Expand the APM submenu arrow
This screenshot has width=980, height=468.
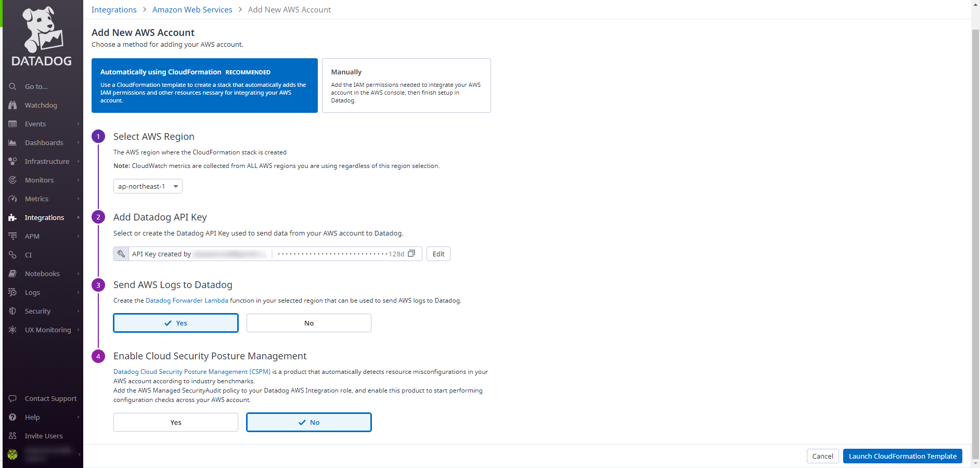79,236
